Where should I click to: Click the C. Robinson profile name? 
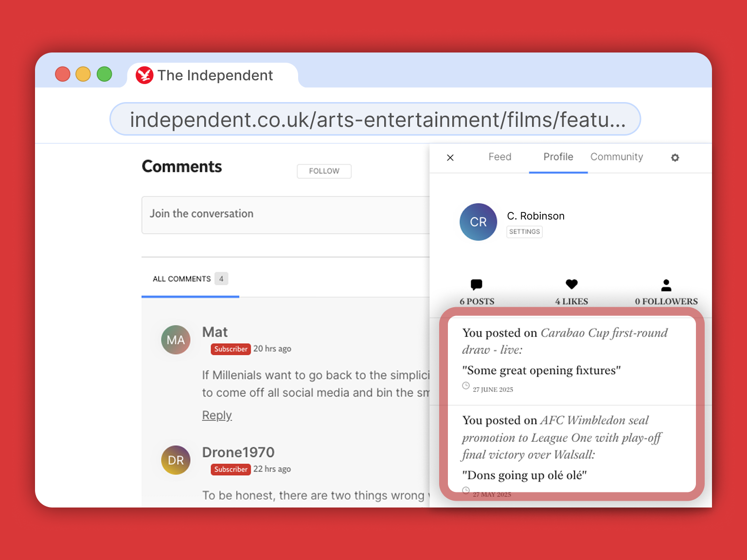point(536,216)
